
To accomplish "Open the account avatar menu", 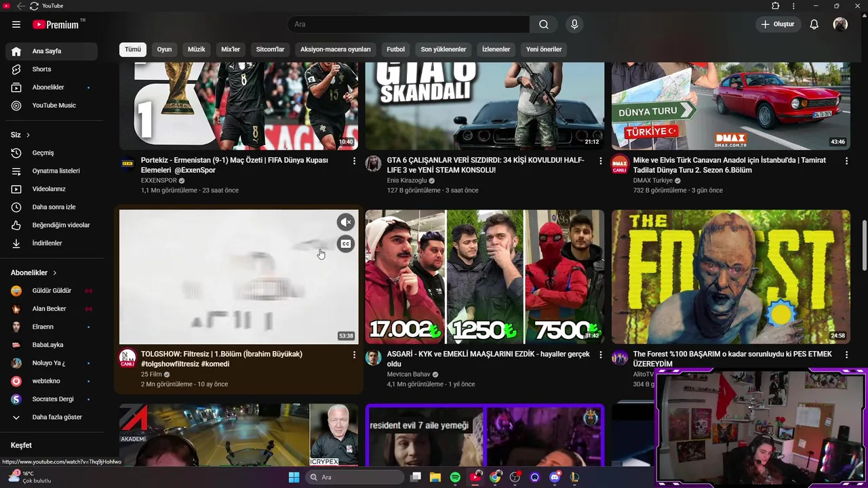I will click(840, 24).
